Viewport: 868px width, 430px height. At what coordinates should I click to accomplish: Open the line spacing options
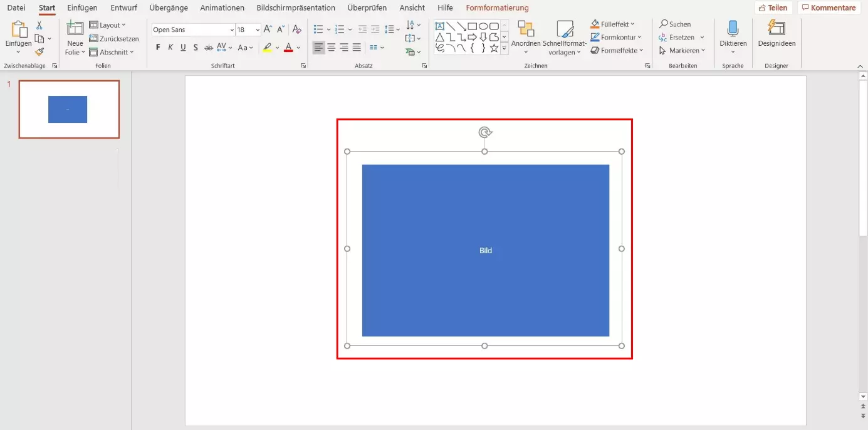pyautogui.click(x=392, y=29)
